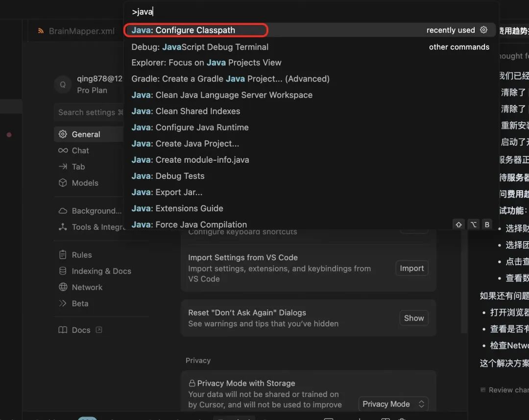Switch to the BrainMapper.xml editor tab
Screen dimensions: 529x420
[76, 31]
